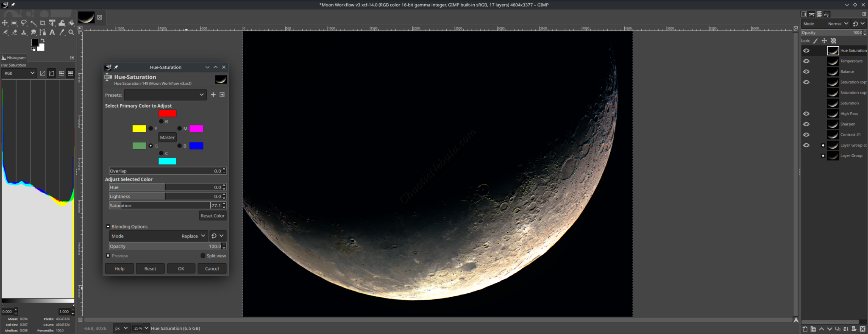Image resolution: width=868 pixels, height=334 pixels.
Task: Select the Fuzzy Select wand tool
Action: [33, 23]
